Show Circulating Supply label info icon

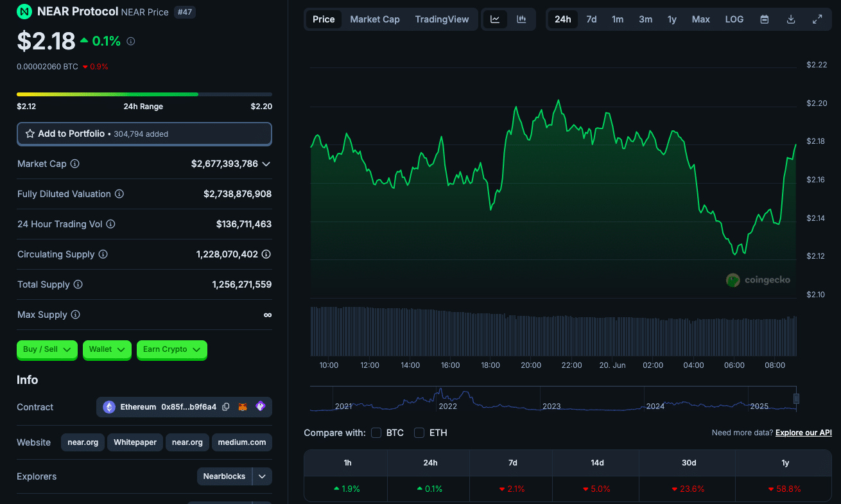pos(103,254)
